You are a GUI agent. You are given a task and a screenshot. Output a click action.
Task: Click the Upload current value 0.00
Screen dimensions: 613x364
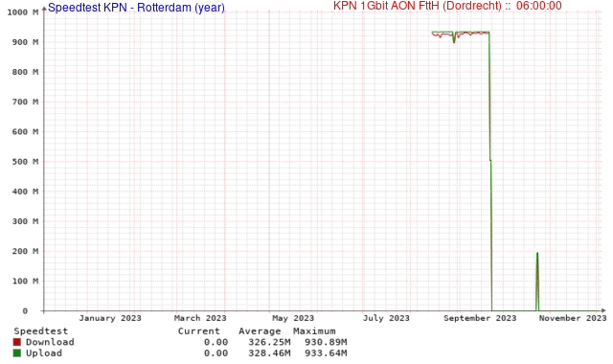(216, 353)
